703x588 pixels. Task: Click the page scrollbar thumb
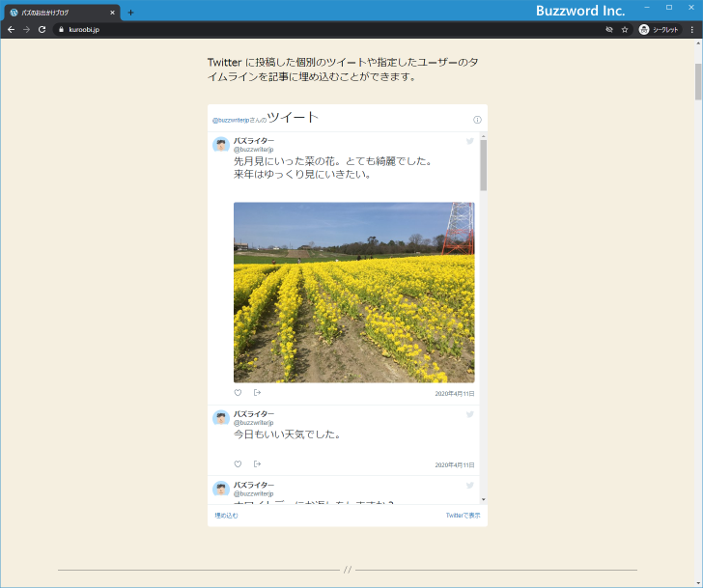pyautogui.click(x=698, y=81)
